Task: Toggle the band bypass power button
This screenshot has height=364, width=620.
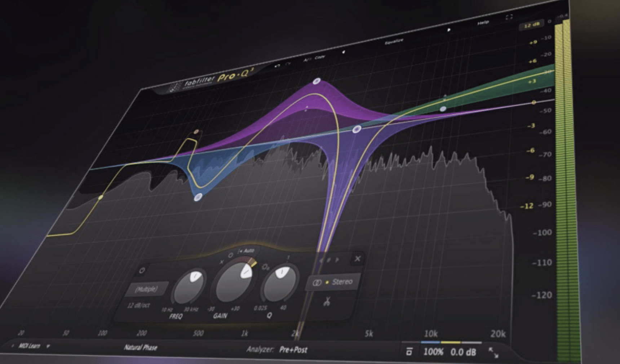Action: (x=142, y=270)
